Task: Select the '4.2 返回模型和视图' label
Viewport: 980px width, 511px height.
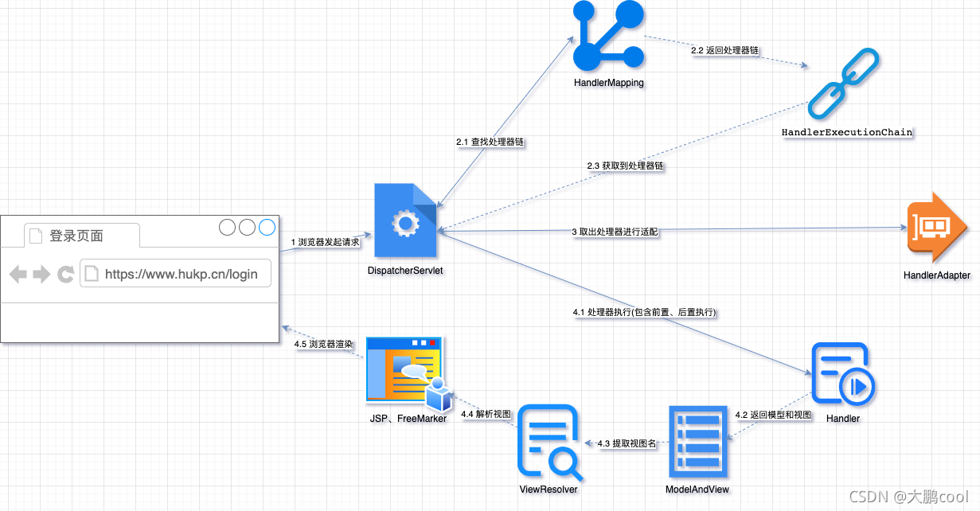Action: click(x=773, y=415)
